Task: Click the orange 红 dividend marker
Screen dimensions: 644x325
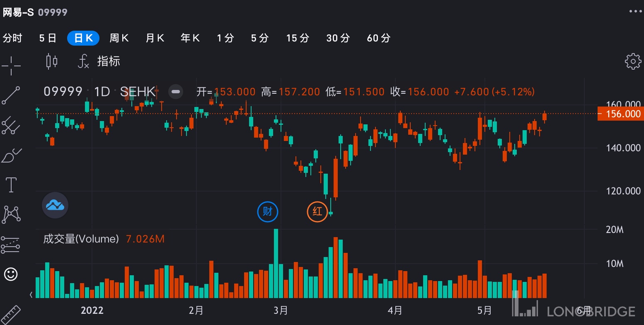Action: pos(317,212)
